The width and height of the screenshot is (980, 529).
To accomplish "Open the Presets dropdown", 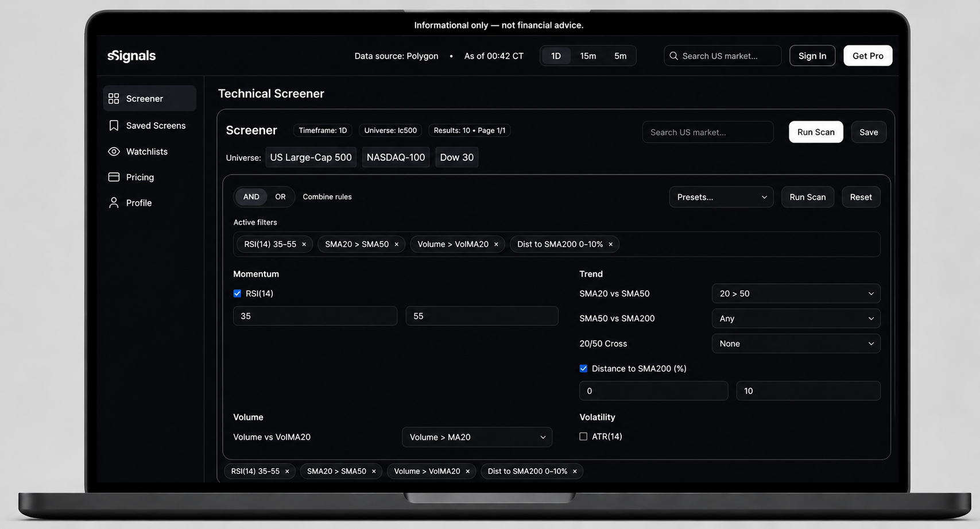I will point(721,197).
